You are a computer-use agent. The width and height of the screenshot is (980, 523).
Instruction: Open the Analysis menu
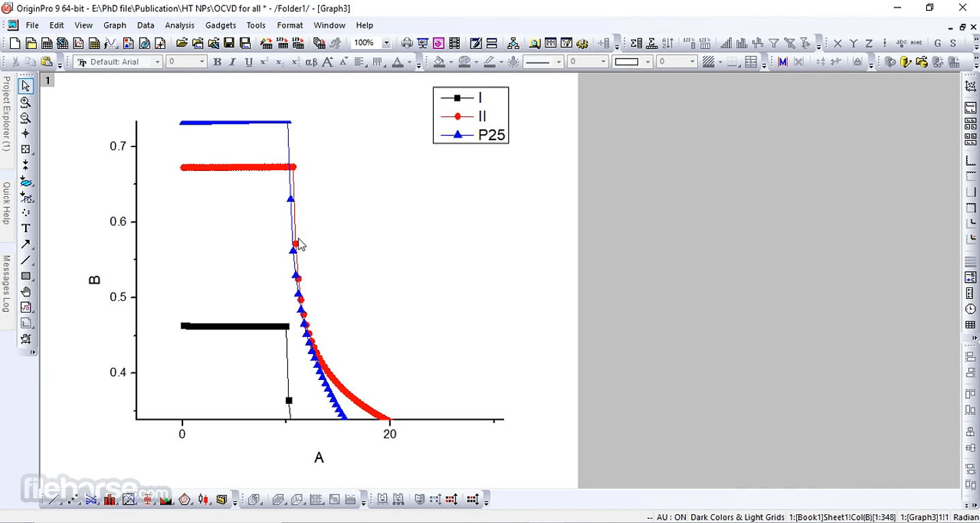(180, 25)
